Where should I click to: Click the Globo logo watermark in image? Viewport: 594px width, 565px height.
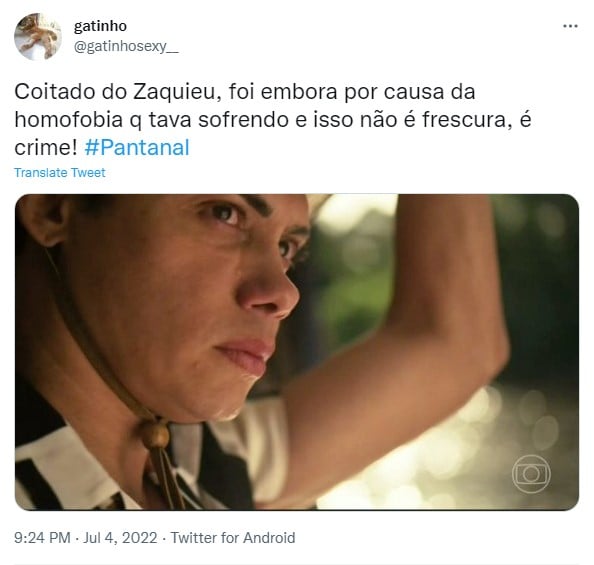point(531,474)
